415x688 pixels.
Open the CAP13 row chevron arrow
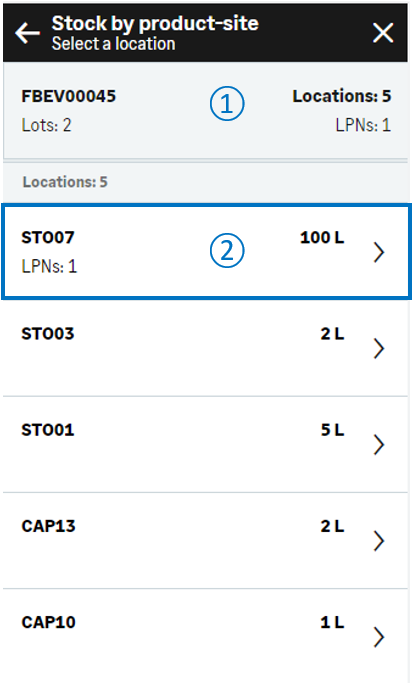379,541
